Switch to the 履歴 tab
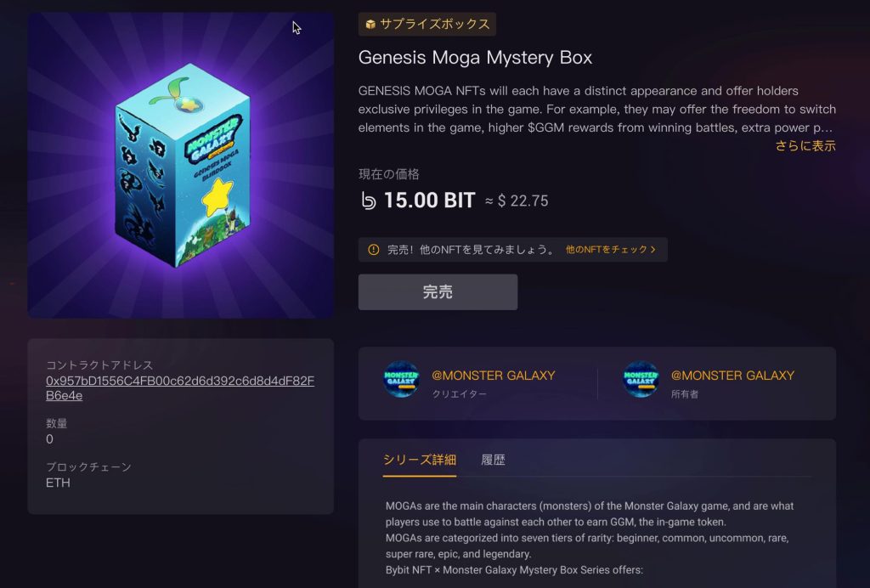Viewport: 870px width, 588px height. [493, 460]
